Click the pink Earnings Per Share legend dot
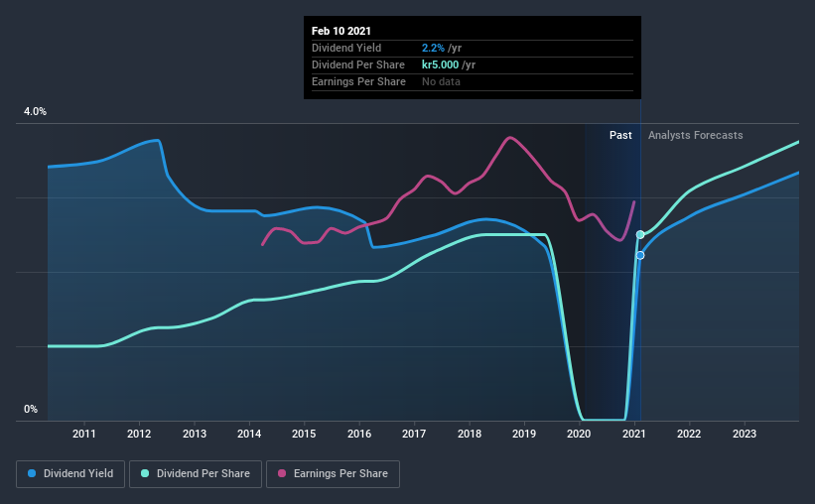The height and width of the screenshot is (504, 815). pos(282,473)
